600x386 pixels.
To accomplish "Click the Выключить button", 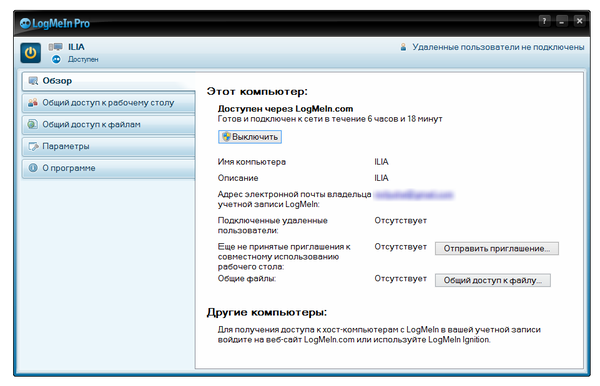I will tap(250, 137).
